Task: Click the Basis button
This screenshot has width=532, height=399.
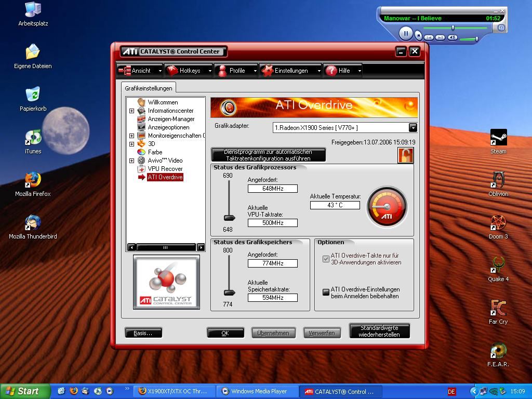Action: click(143, 333)
